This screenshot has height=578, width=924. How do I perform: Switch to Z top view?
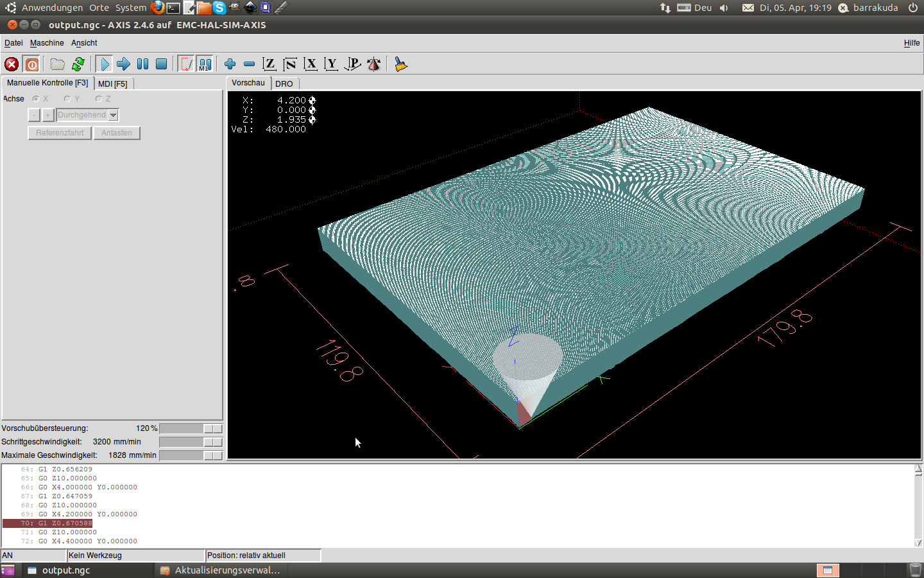(269, 64)
